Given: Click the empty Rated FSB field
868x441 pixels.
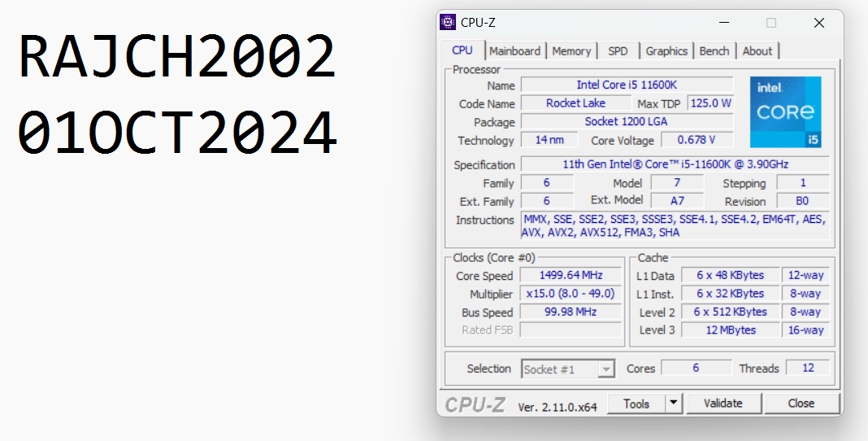Looking at the screenshot, I should [x=571, y=330].
